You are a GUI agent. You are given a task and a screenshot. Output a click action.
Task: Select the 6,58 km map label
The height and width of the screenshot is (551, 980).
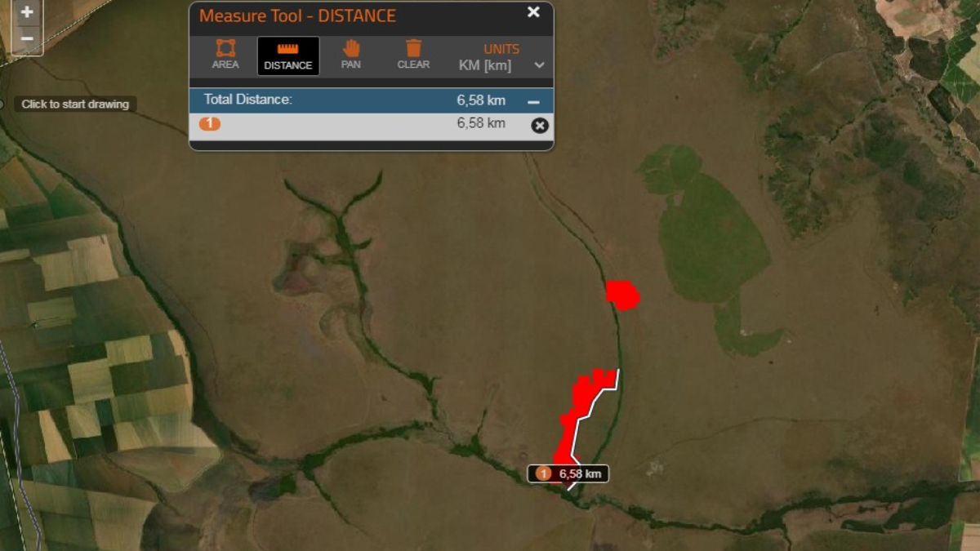pos(568,473)
